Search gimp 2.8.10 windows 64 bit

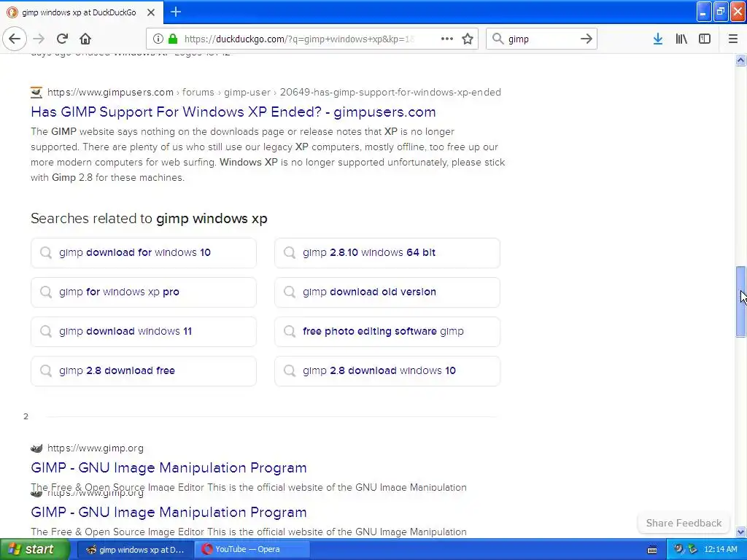click(x=387, y=252)
